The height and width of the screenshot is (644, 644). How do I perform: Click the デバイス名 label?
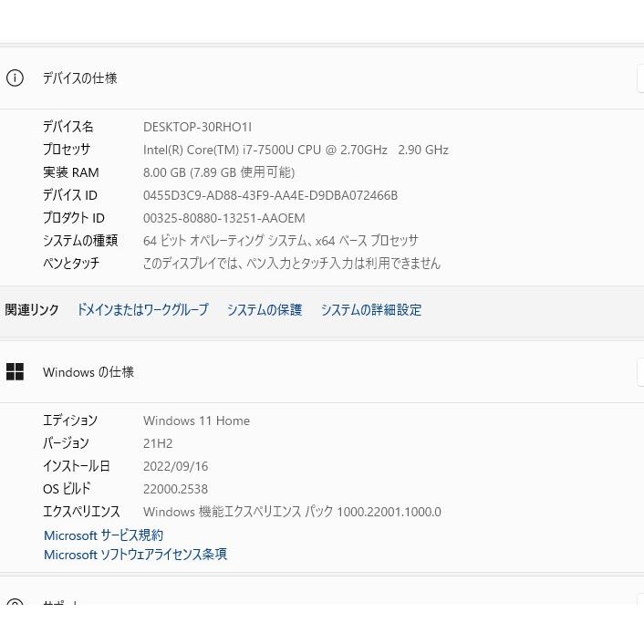[68, 127]
